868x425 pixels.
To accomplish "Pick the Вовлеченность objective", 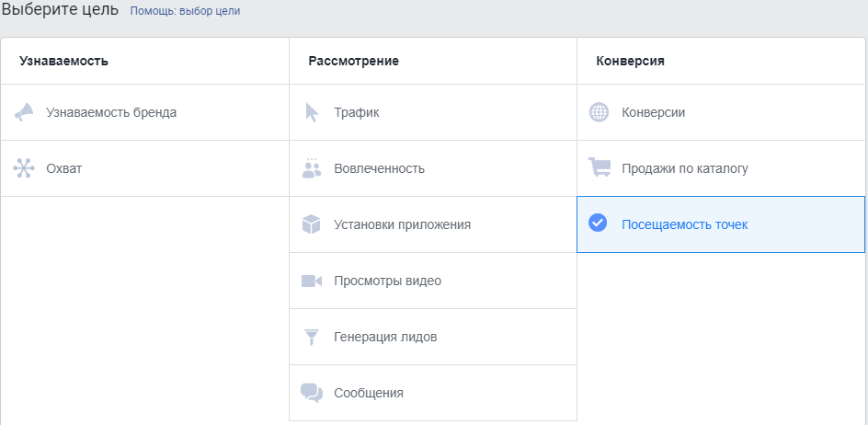I will coord(379,168).
